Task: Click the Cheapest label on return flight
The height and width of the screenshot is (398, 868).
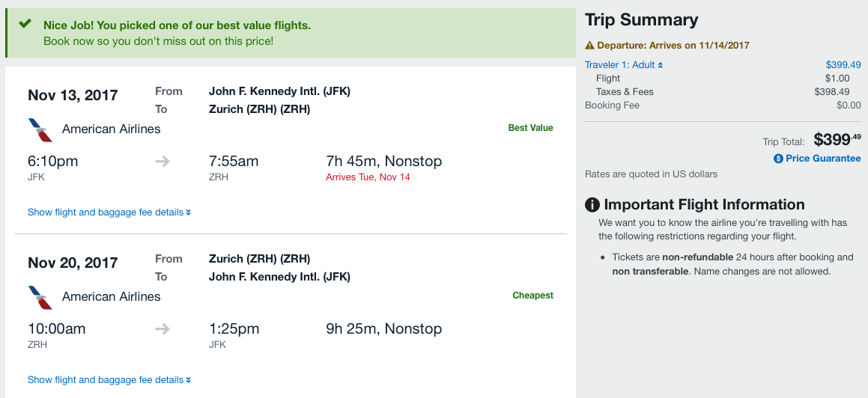Action: click(x=532, y=296)
